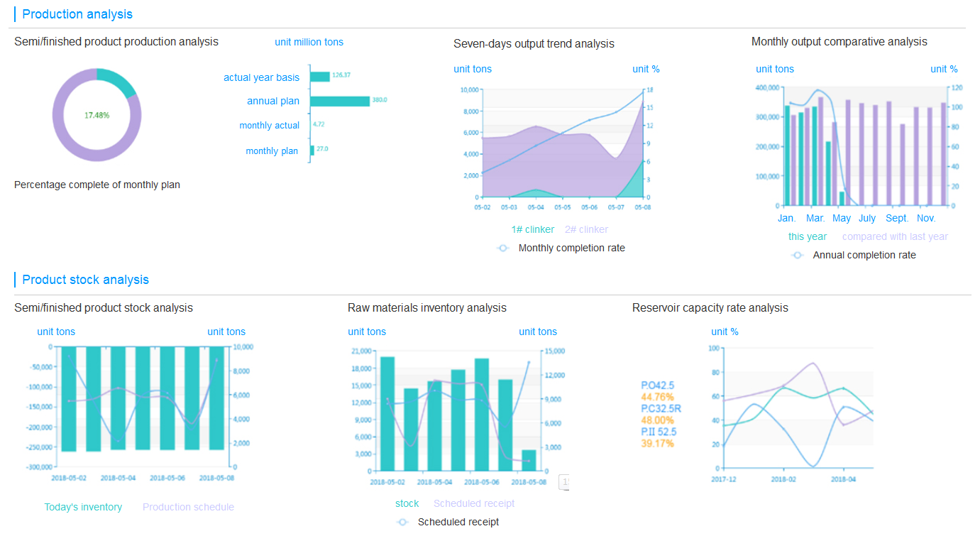Click the Product stock analysis section heading

coord(85,280)
